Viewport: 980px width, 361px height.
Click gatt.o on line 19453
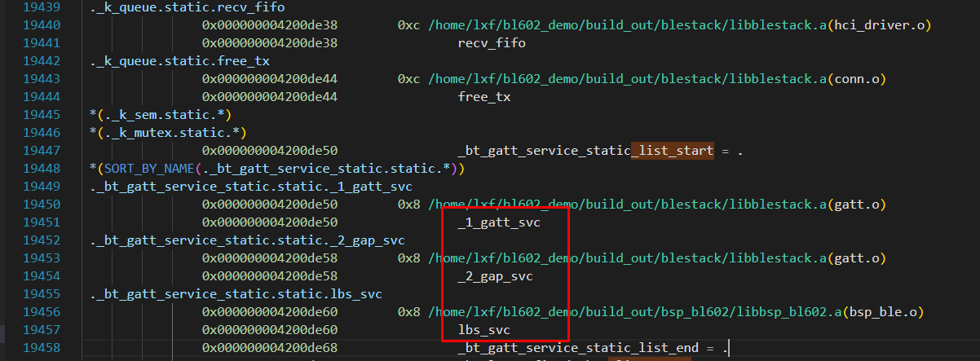[x=855, y=258]
